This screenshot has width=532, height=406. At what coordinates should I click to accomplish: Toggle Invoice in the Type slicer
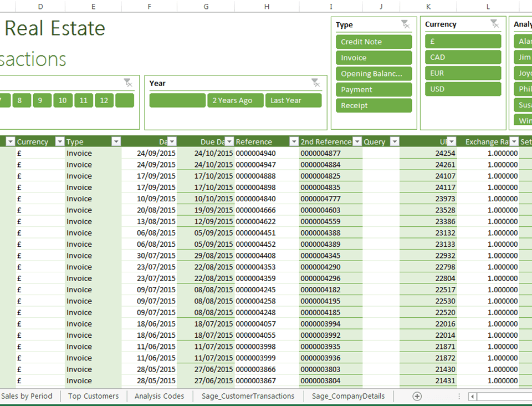[374, 58]
